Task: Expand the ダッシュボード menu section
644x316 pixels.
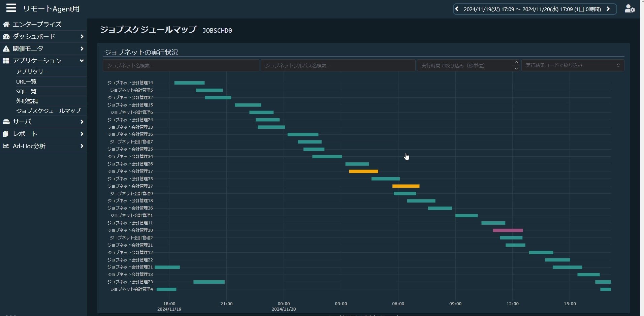Action: pyautogui.click(x=82, y=36)
